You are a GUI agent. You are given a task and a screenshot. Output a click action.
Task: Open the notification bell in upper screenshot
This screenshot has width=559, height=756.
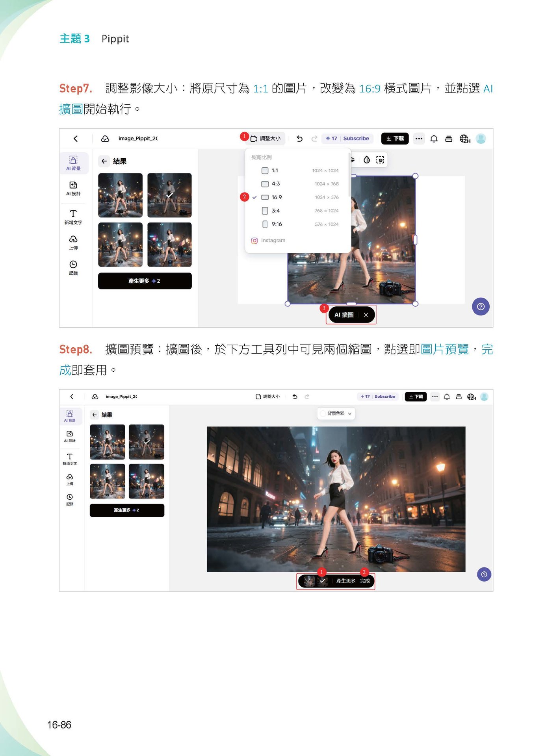point(434,139)
